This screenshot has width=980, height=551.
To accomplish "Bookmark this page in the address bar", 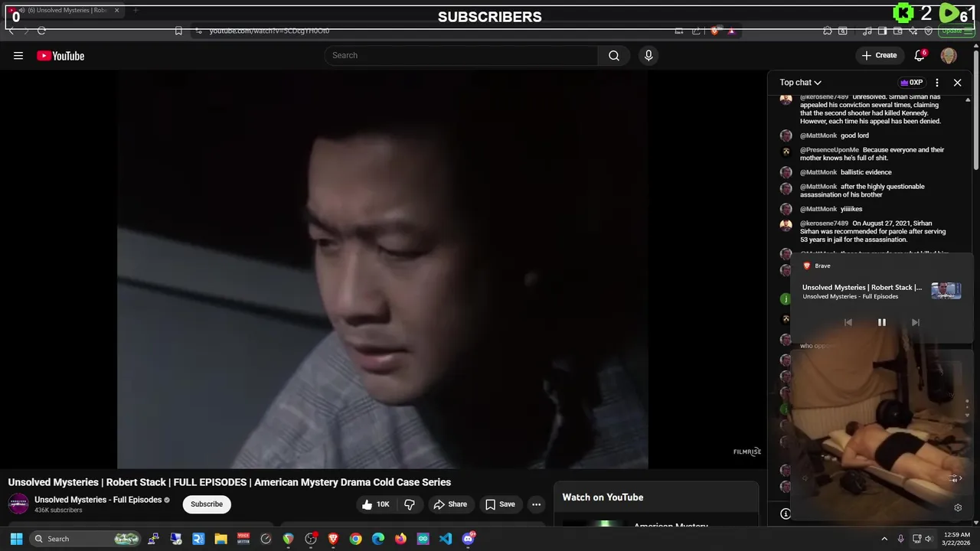I will pos(178,31).
